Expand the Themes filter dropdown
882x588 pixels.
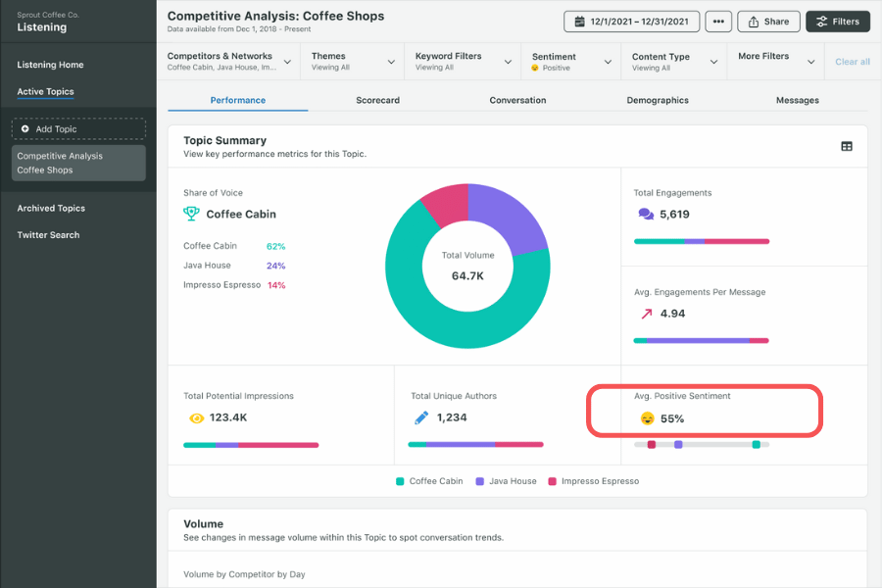click(x=391, y=62)
